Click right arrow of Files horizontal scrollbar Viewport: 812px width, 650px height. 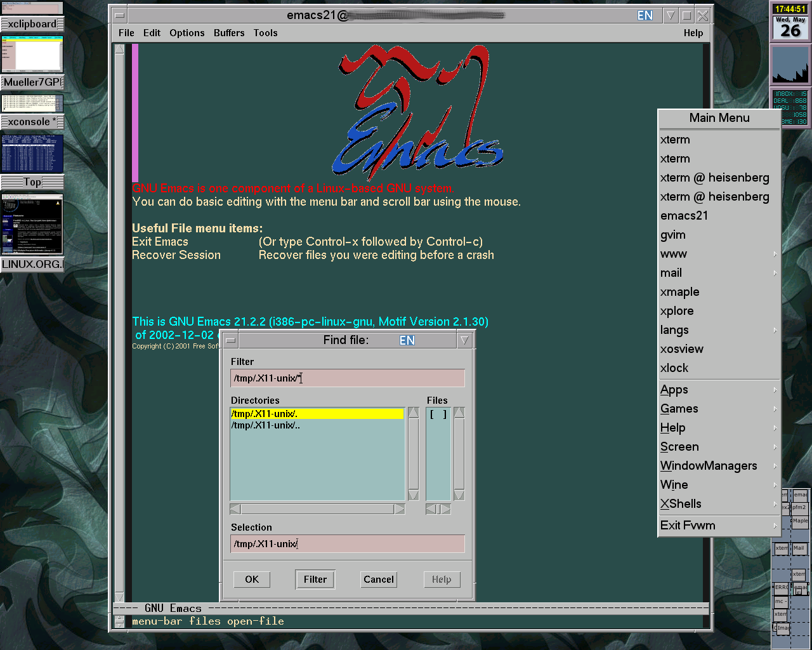(446, 509)
